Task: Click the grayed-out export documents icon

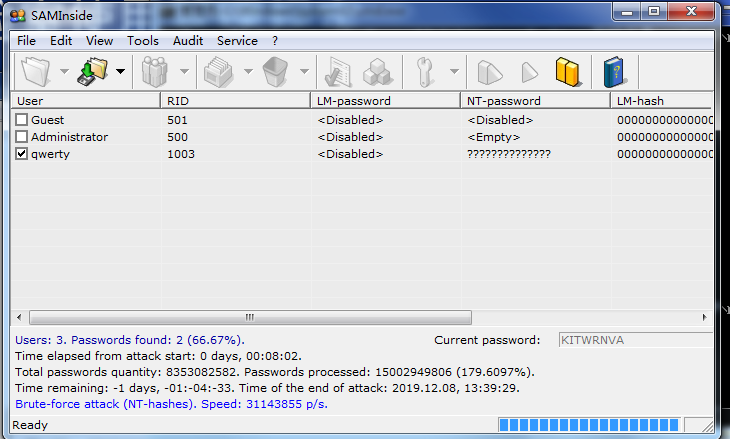Action: (x=218, y=72)
